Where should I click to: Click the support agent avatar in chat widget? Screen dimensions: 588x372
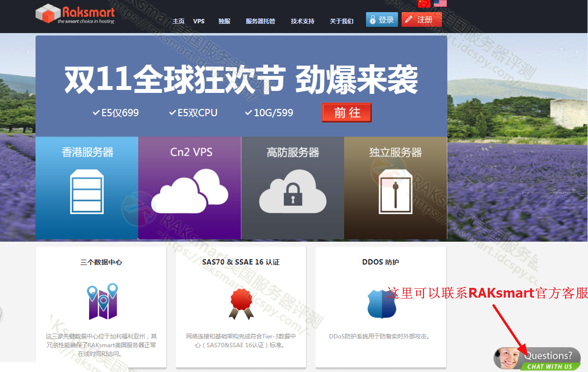507,359
